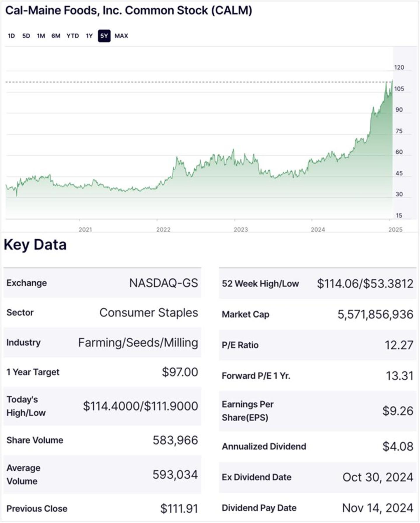Click the $97.00 one year target
This screenshot has height=523, width=420.
[x=180, y=372]
